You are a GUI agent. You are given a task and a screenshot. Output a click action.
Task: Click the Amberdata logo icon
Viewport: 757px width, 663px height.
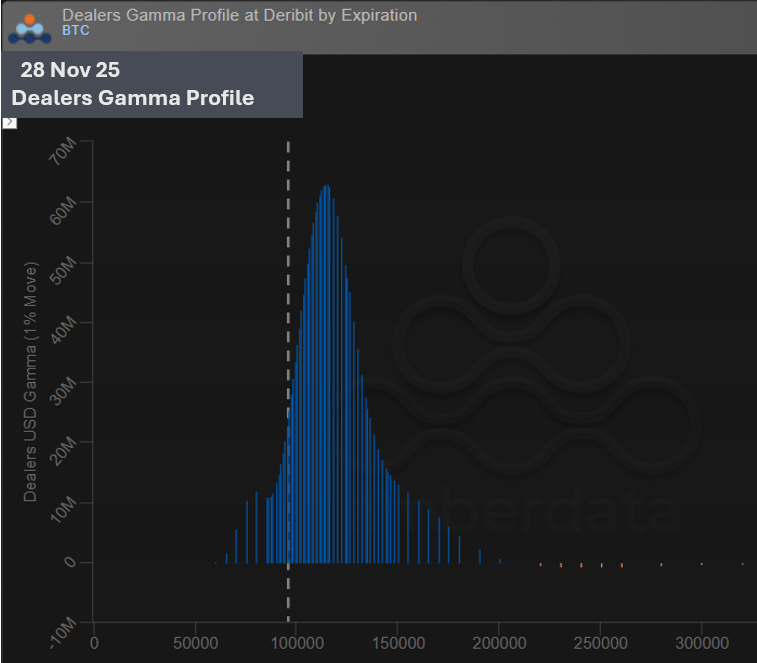(x=30, y=27)
